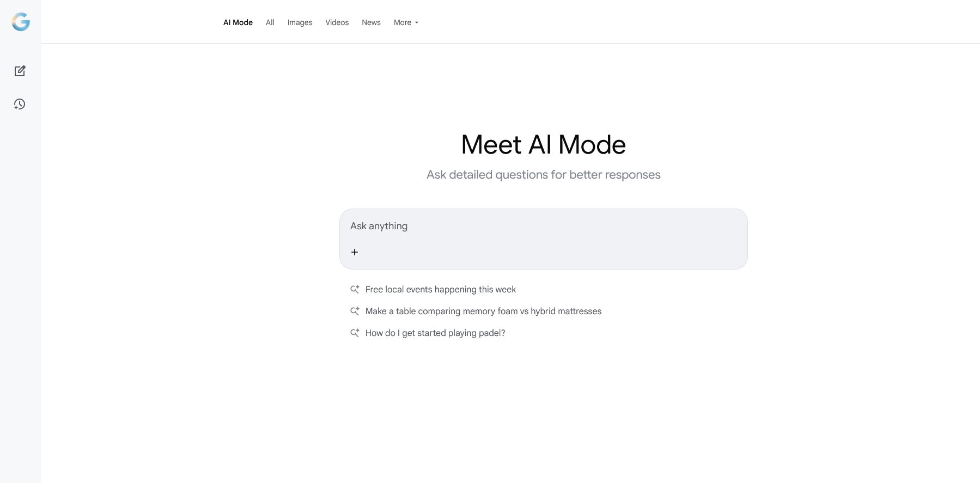
Task: Choose 'Make a table comparing memory foam' suggestion
Action: (x=484, y=311)
